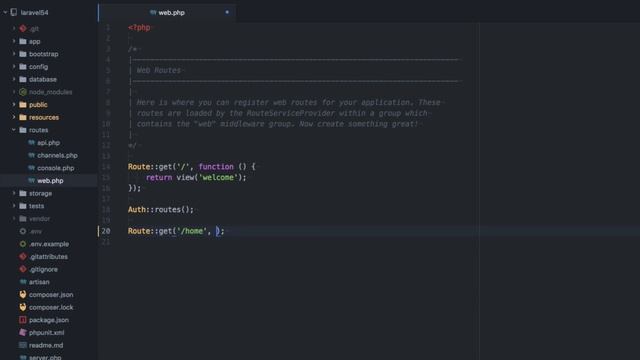Open package.json from the tree
The image size is (640, 360).
pos(49,320)
